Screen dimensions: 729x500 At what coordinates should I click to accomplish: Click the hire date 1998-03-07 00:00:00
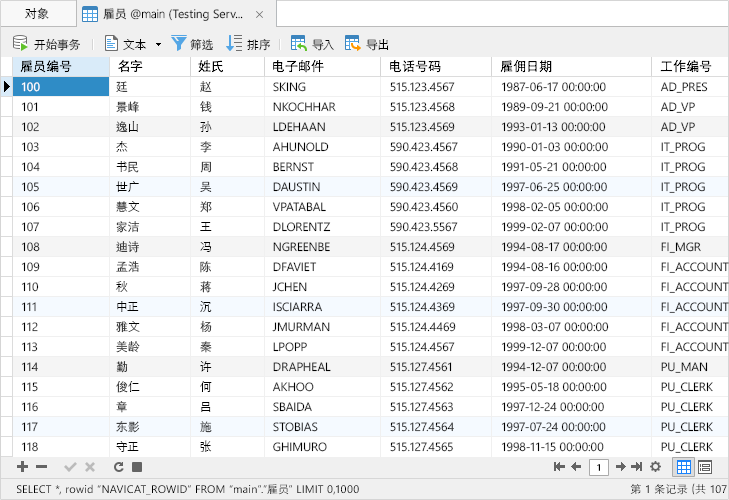point(571,327)
